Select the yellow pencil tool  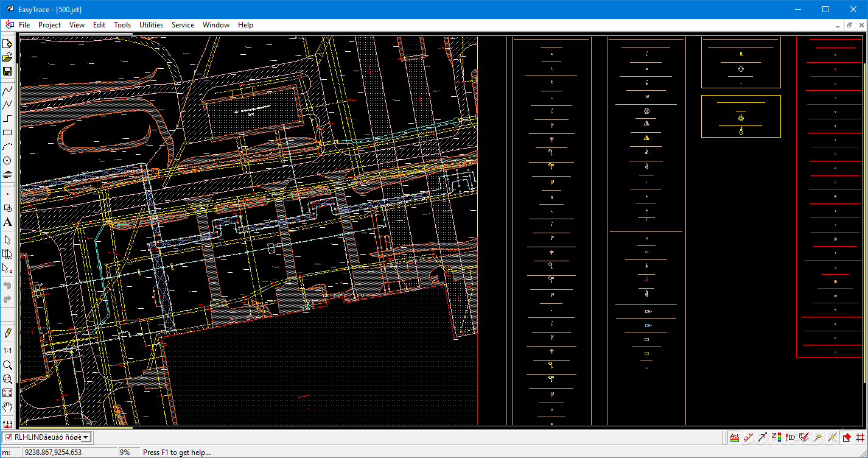(7, 333)
